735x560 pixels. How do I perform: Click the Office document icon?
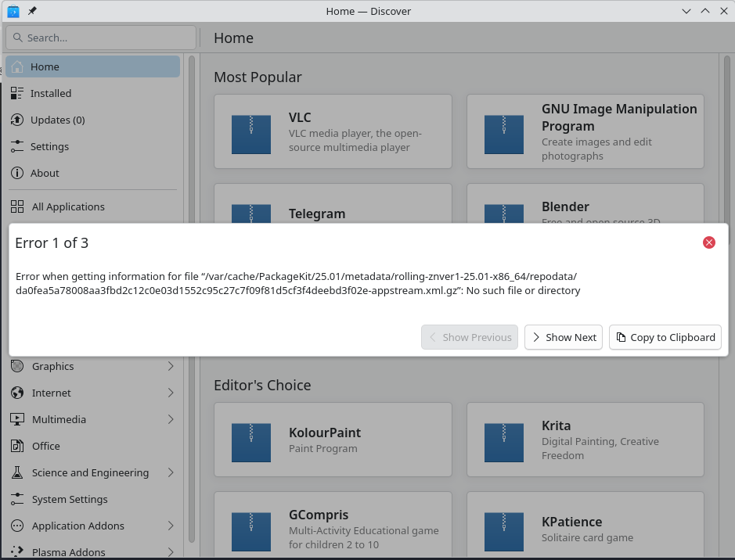point(17,447)
